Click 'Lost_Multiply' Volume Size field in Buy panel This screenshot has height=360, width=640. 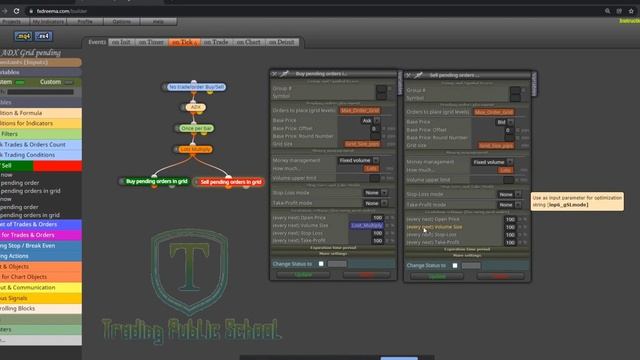point(367,225)
